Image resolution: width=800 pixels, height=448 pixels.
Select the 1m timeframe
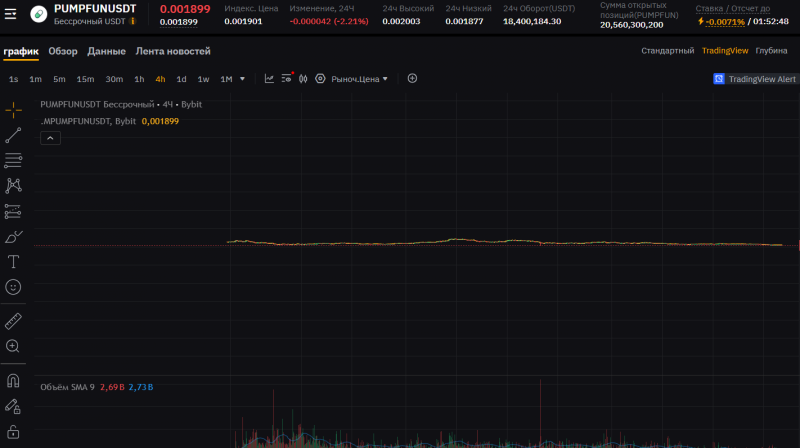35,79
